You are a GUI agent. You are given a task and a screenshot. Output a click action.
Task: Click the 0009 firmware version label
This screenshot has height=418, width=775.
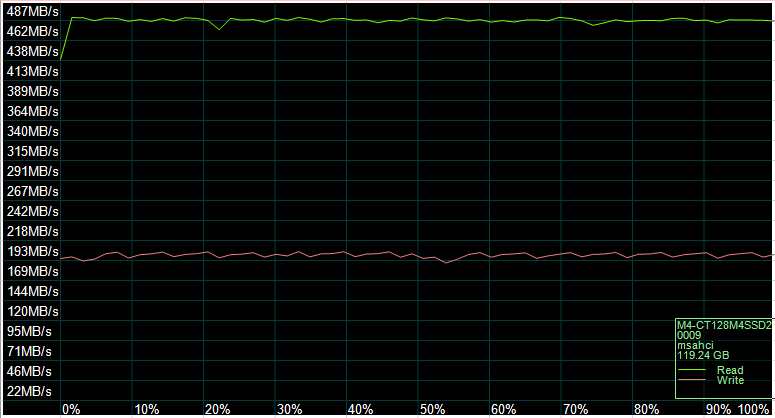pyautogui.click(x=689, y=336)
